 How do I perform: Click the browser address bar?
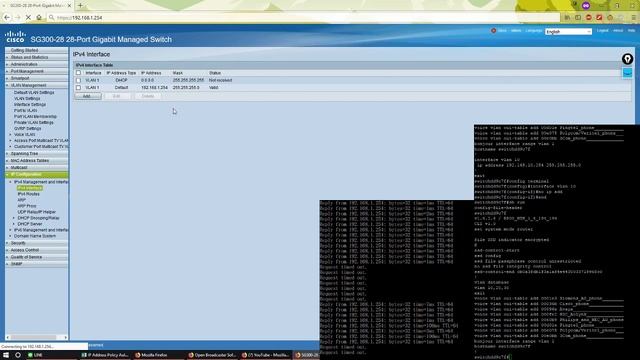[x=304, y=18]
